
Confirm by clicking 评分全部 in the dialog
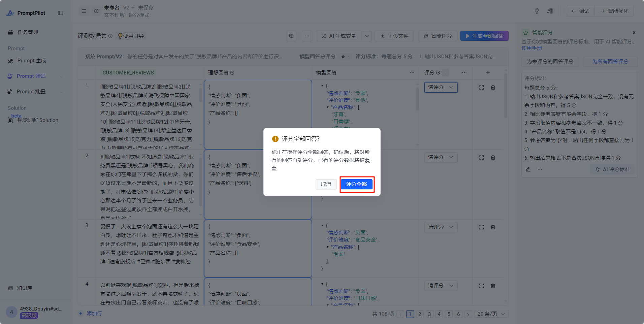(357, 184)
